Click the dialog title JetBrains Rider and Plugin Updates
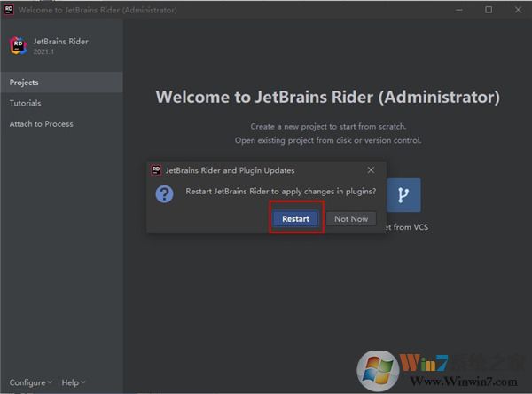The width and height of the screenshot is (532, 394). pos(230,170)
